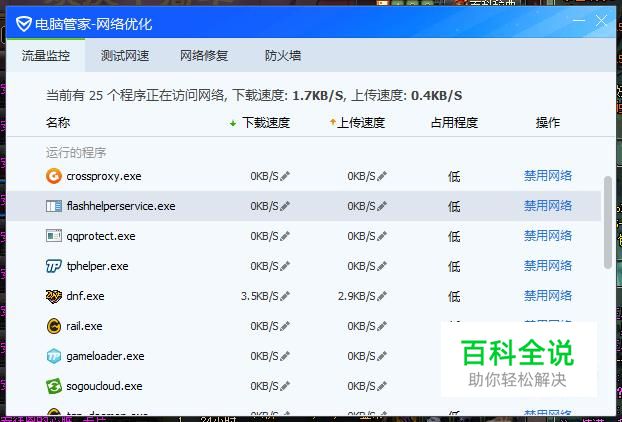The width and height of the screenshot is (622, 422).
Task: Edit download limit pencil for dnf.exe
Action: 285,296
